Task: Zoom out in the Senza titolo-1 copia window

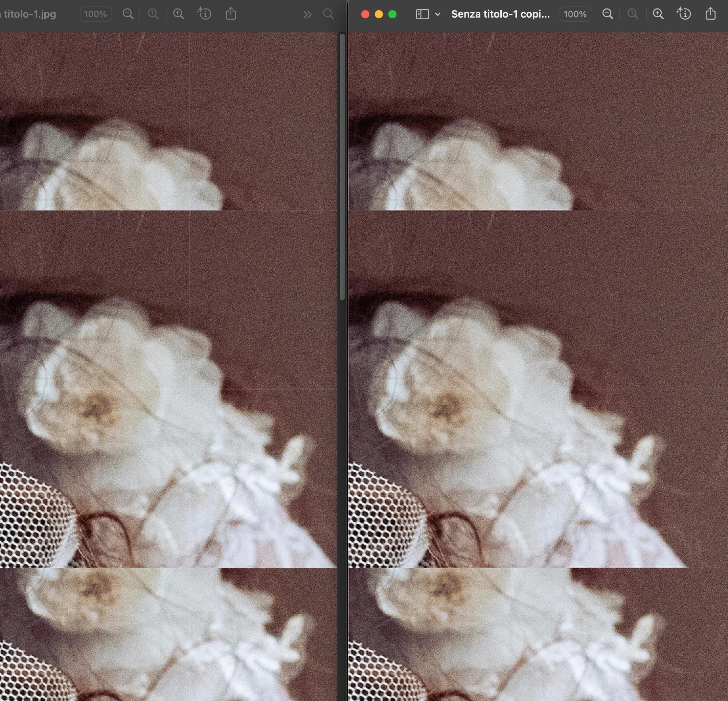Action: 608,14
